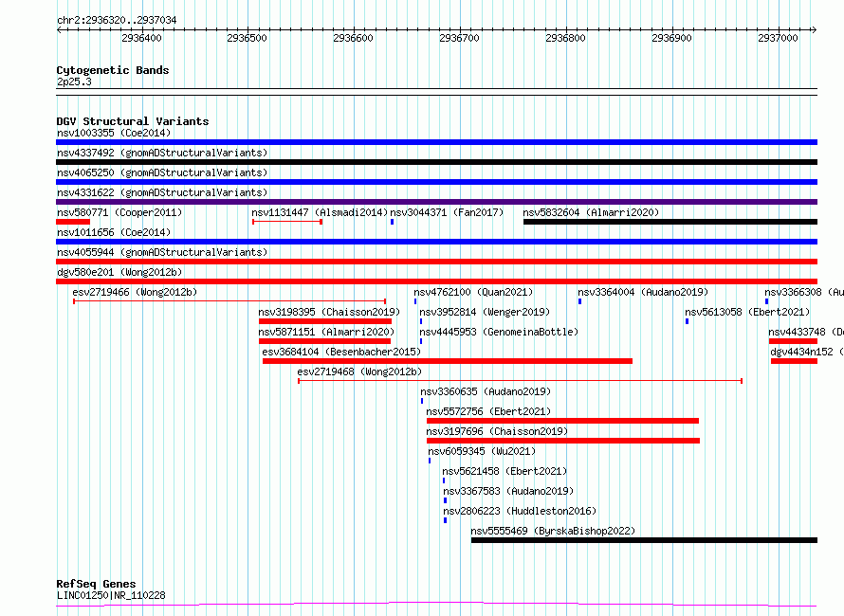
Task: Click the nsv5621458 (Ebert2021) label
Action: [505, 471]
